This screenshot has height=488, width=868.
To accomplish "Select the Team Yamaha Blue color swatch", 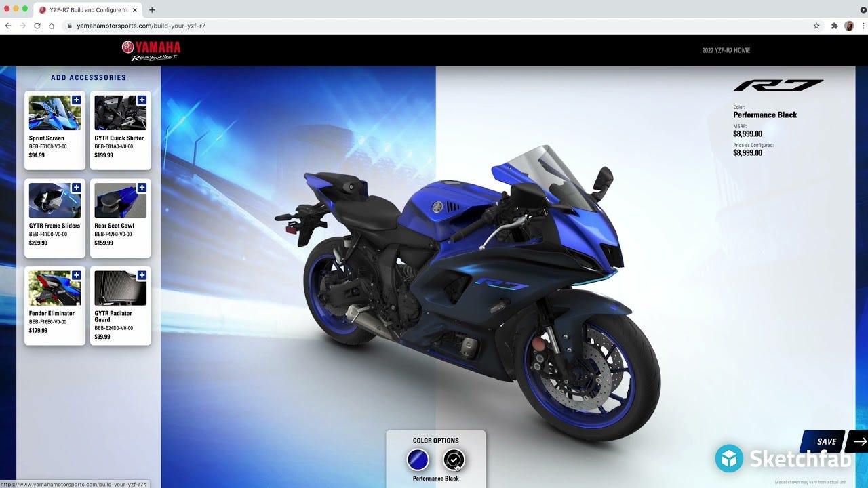I will coord(418,460).
